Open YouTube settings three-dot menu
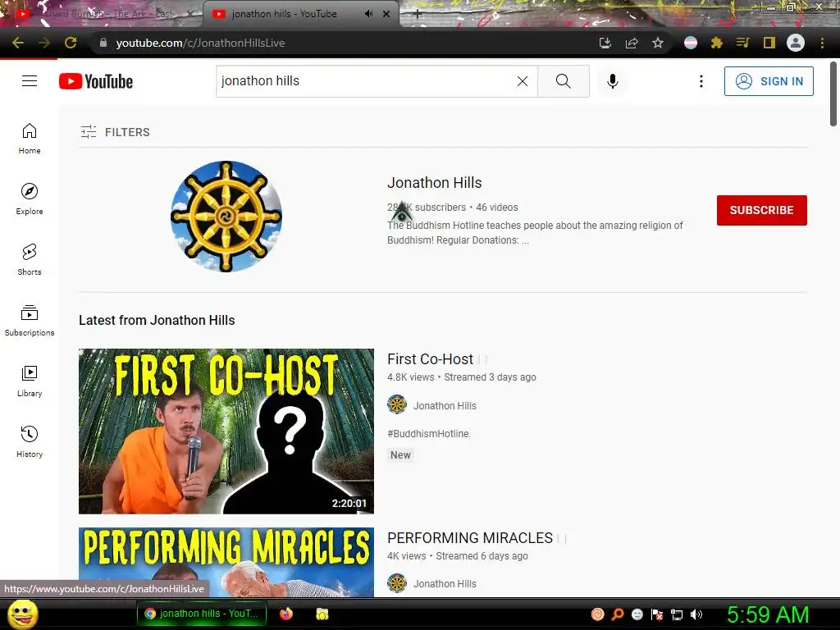This screenshot has height=630, width=840. [701, 81]
